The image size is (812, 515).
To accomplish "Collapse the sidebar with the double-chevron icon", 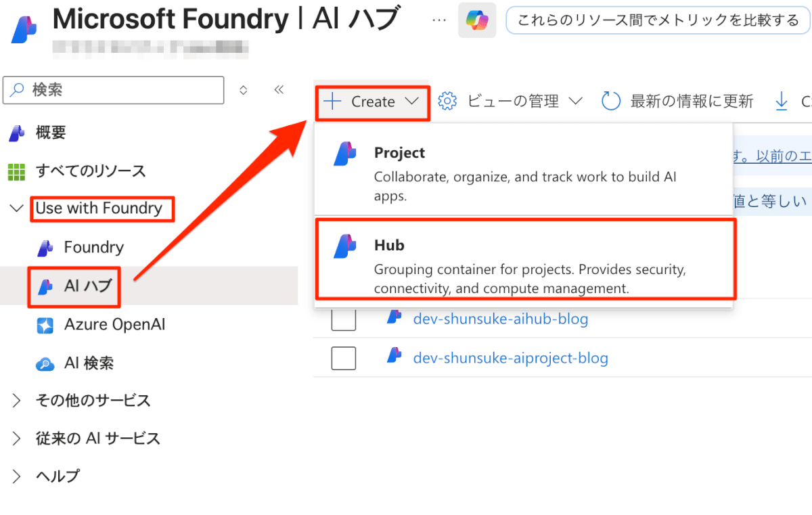I will (279, 89).
